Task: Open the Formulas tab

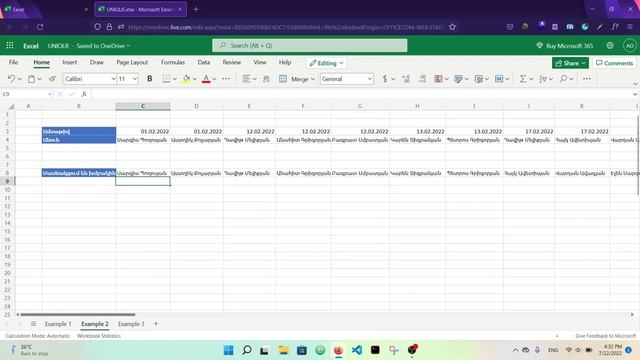Action: (173, 62)
